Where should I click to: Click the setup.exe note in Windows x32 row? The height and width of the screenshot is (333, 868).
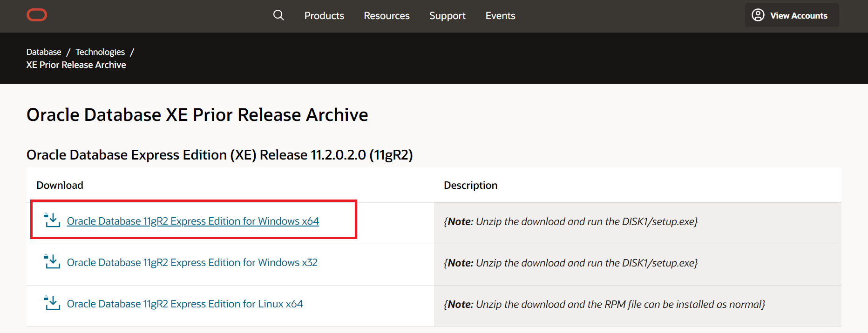pyautogui.click(x=570, y=263)
